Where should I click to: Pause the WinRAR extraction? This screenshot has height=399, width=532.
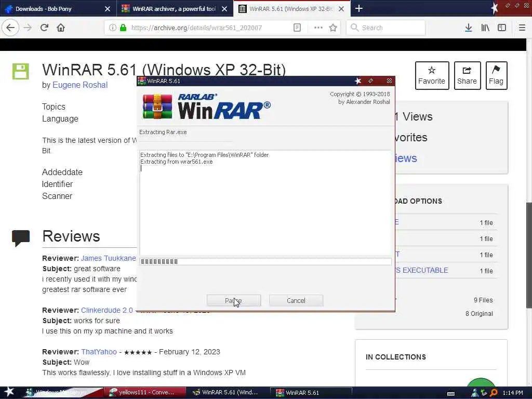coord(234,300)
